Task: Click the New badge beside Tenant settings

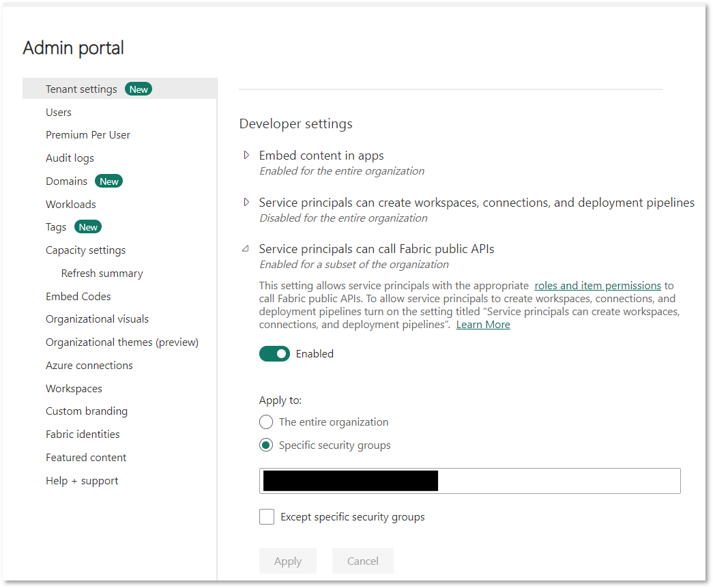Action: pos(139,89)
